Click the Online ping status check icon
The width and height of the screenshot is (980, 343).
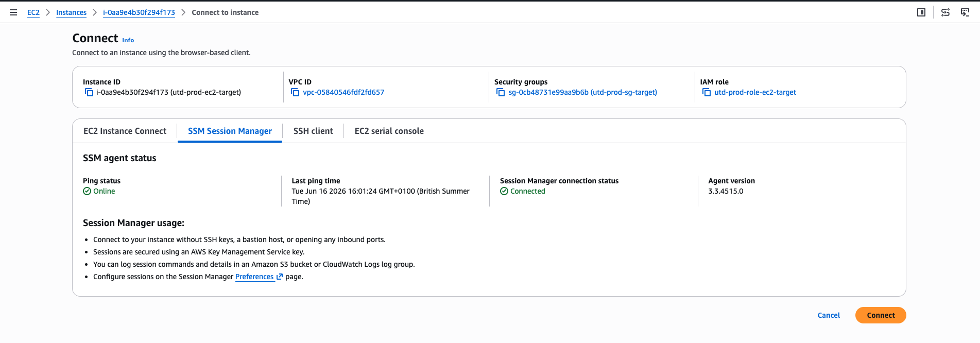click(x=87, y=191)
